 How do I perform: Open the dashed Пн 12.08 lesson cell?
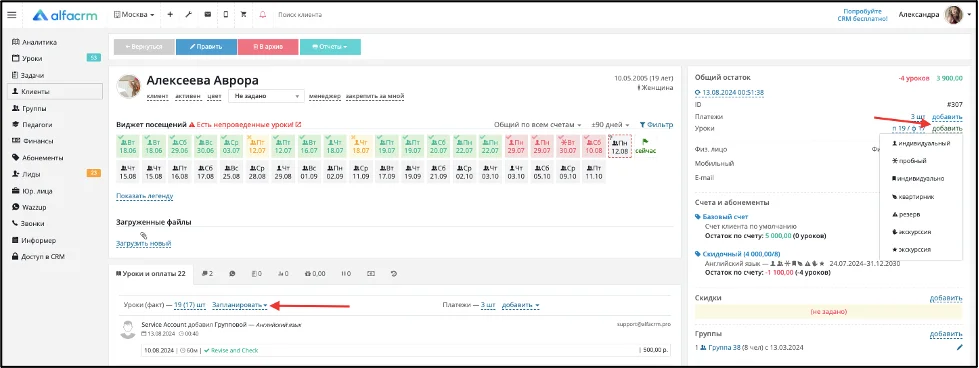tap(619, 146)
